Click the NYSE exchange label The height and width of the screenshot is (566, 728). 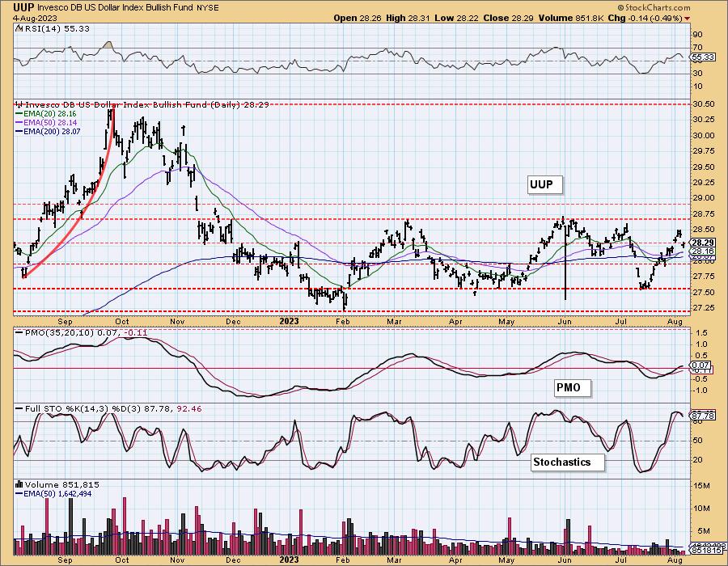[x=208, y=7]
